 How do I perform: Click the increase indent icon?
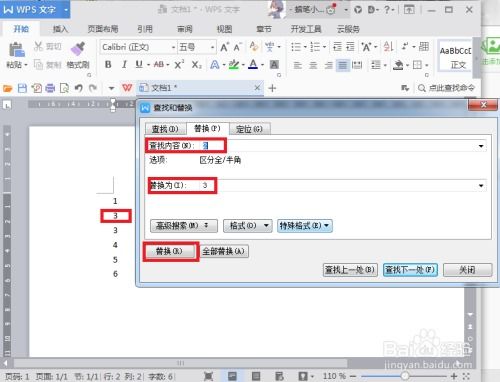[350, 47]
